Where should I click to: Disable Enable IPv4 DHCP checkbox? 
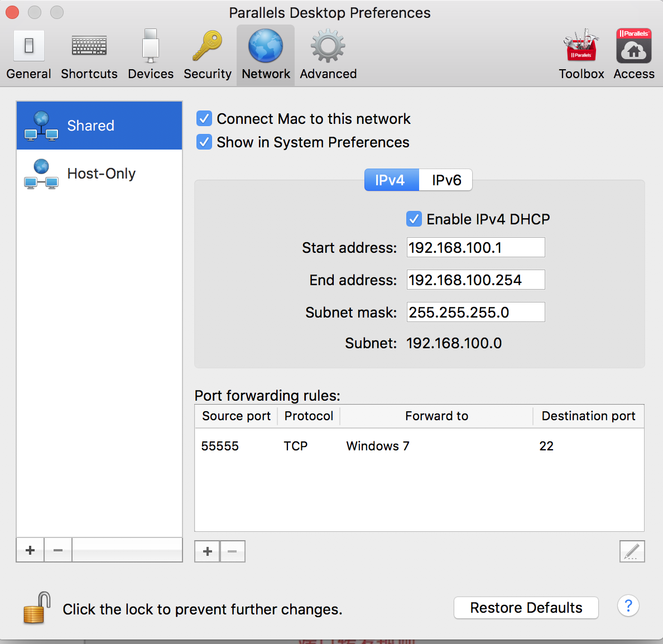click(x=414, y=219)
